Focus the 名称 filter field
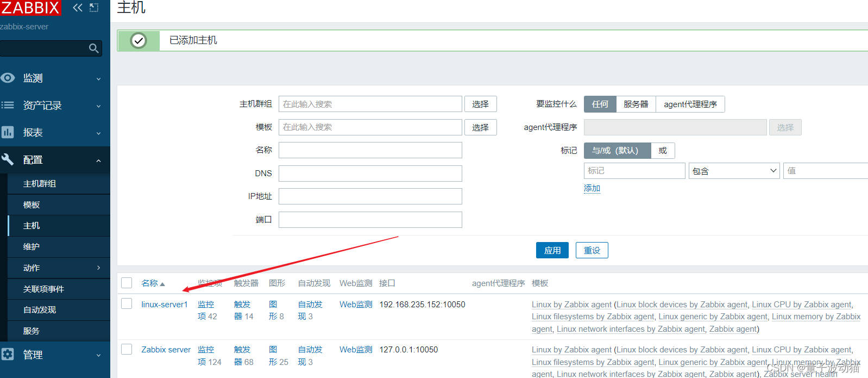Viewport: 868px width, 378px height. [x=370, y=150]
